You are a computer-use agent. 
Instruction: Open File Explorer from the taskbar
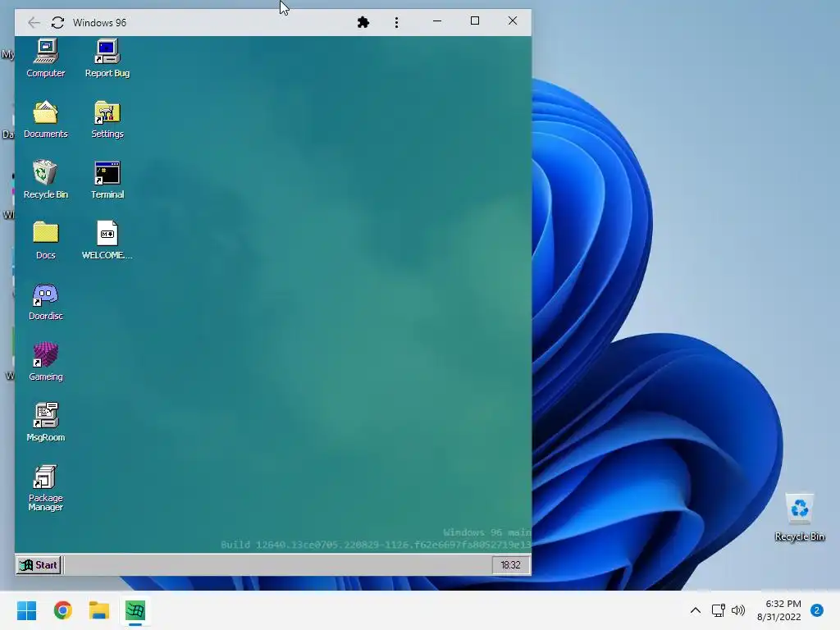[99, 610]
